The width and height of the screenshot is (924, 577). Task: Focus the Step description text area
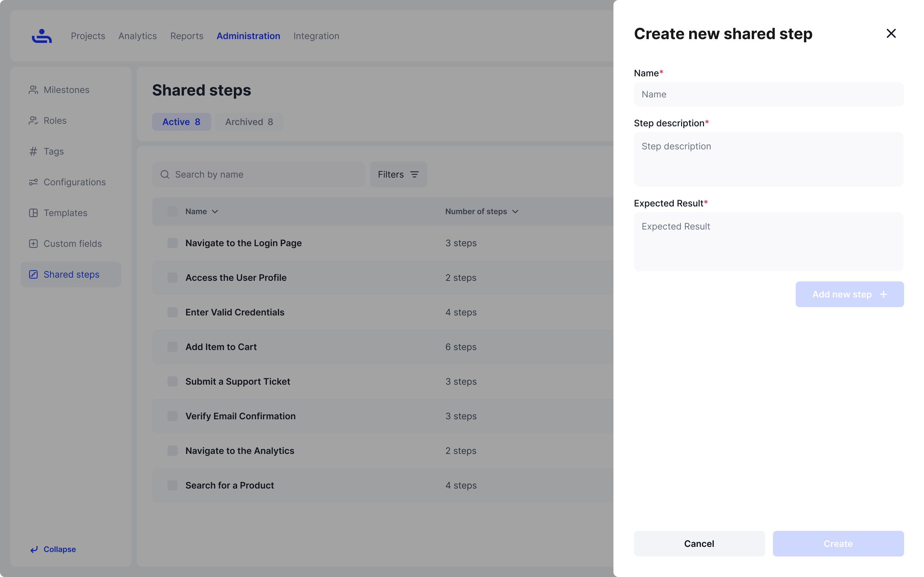(769, 160)
